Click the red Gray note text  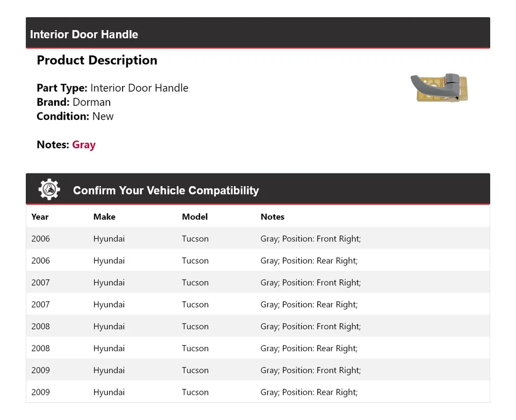tap(84, 145)
